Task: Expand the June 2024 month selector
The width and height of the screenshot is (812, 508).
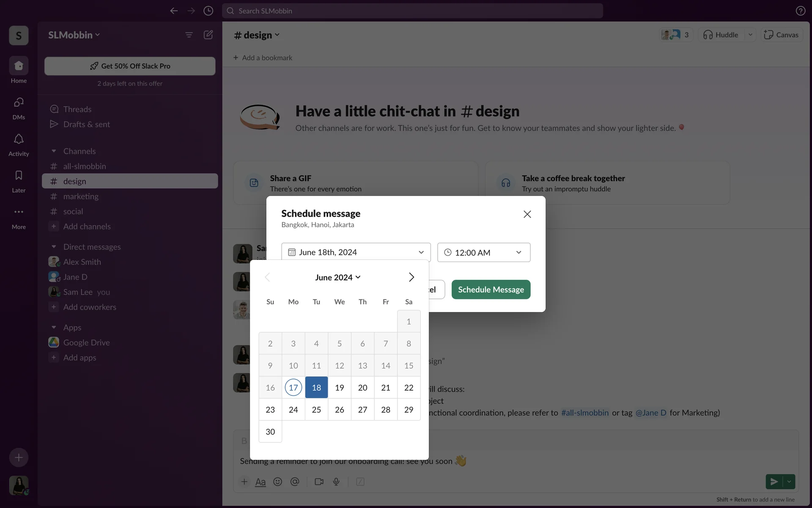Action: [337, 277]
